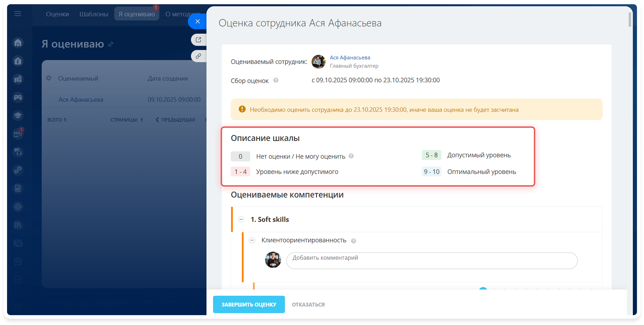Collapse the Клиентоориентированность competency
The width and height of the screenshot is (644, 325).
[x=252, y=240]
